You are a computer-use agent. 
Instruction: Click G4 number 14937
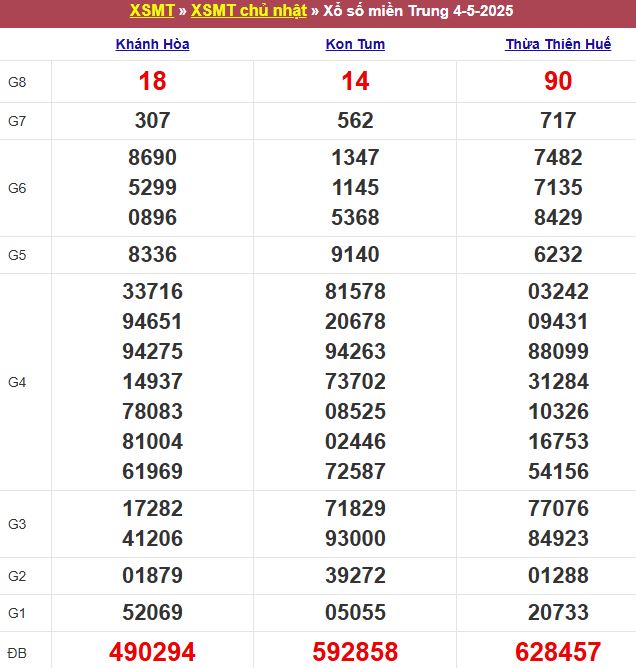click(x=153, y=381)
